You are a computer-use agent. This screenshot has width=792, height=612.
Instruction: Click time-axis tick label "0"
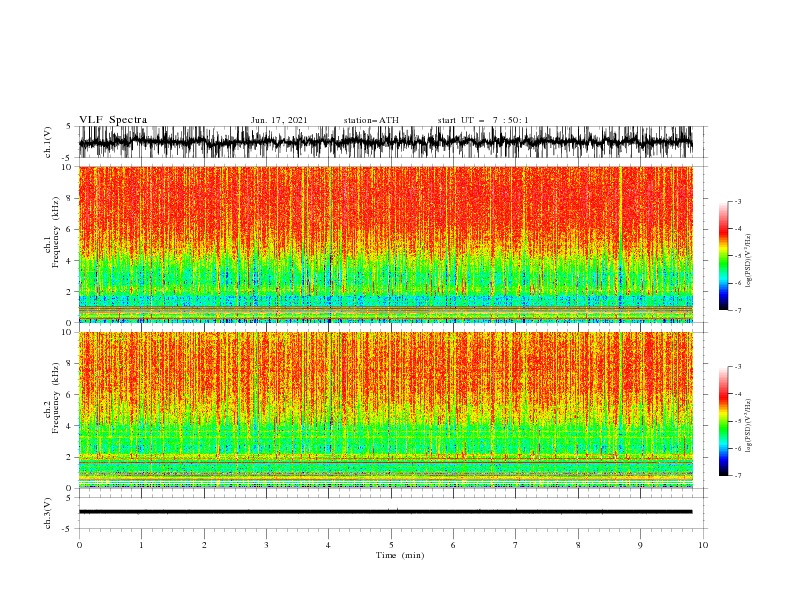(79, 545)
